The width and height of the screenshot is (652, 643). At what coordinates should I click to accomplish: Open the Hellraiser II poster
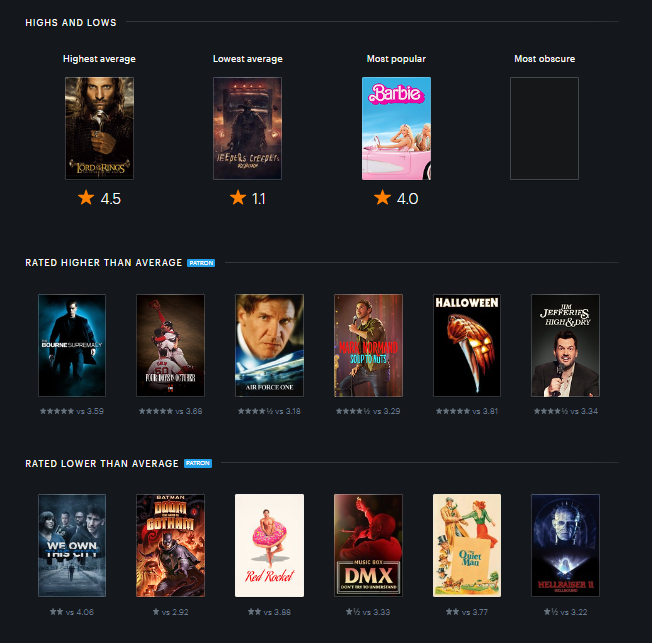coord(566,546)
